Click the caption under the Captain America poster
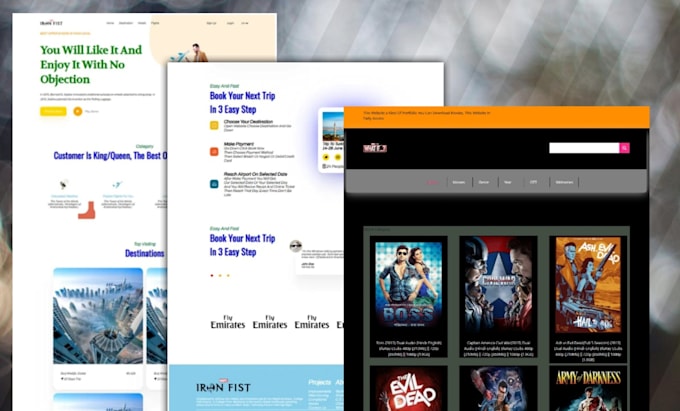This screenshot has width=680, height=411. 498,348
